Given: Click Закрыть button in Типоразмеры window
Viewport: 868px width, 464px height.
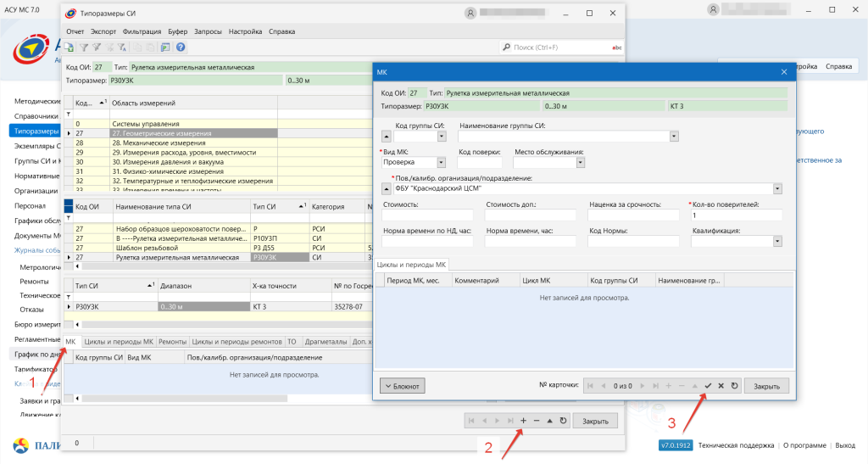Looking at the screenshot, I should [x=595, y=421].
